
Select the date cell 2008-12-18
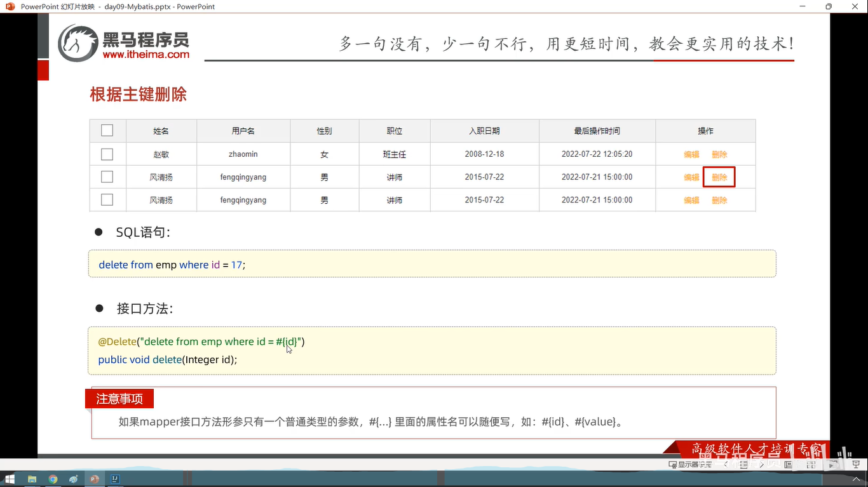[484, 154]
